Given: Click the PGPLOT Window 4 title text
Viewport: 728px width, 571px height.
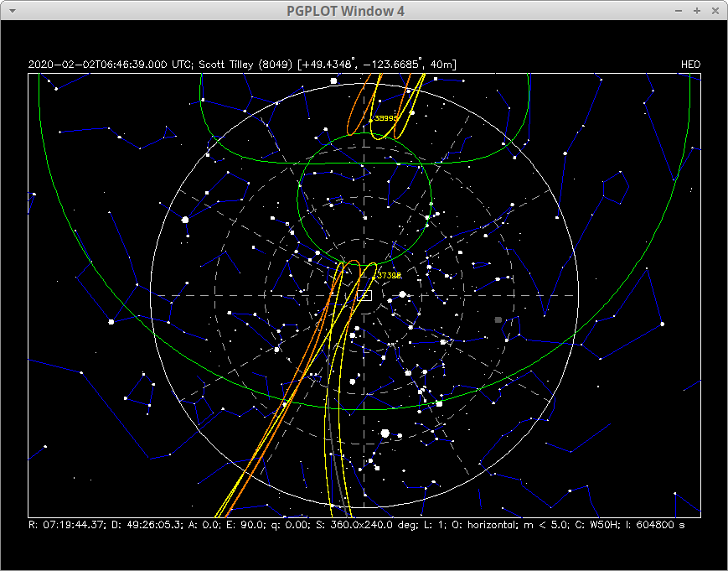Looking at the screenshot, I should tap(345, 11).
